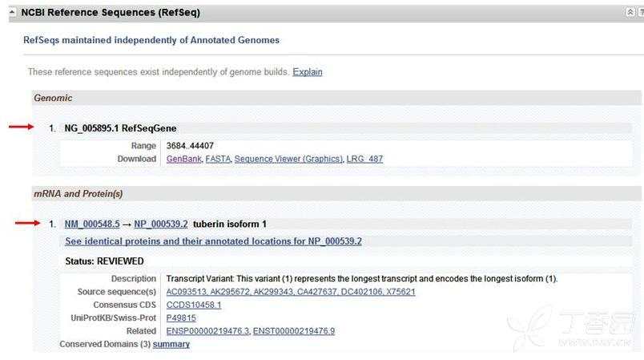Open Consensus CDS CCDS10458.1
Viewport: 644px width, 360px height.
[x=194, y=305]
